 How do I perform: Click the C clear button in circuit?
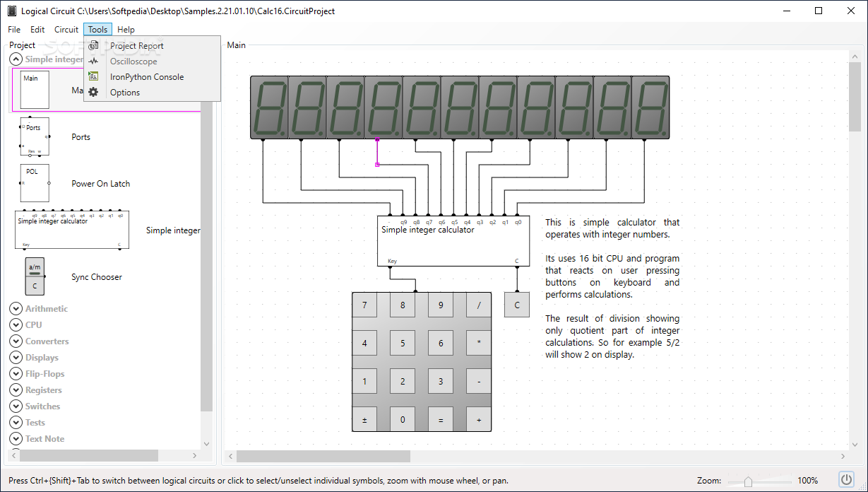pyautogui.click(x=517, y=305)
